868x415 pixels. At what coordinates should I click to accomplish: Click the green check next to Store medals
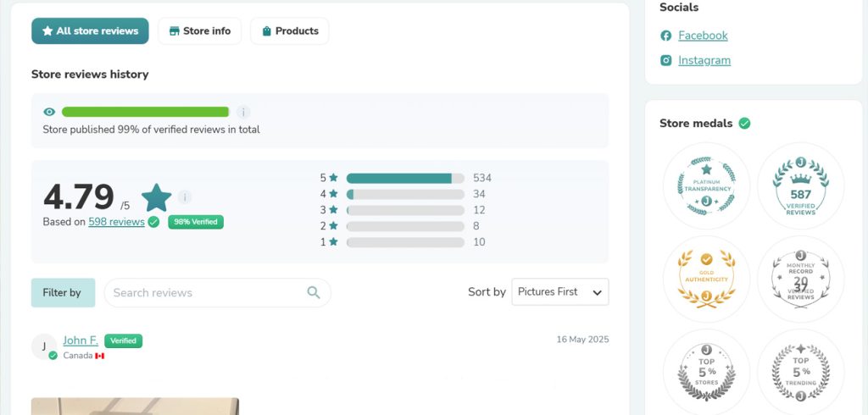744,123
